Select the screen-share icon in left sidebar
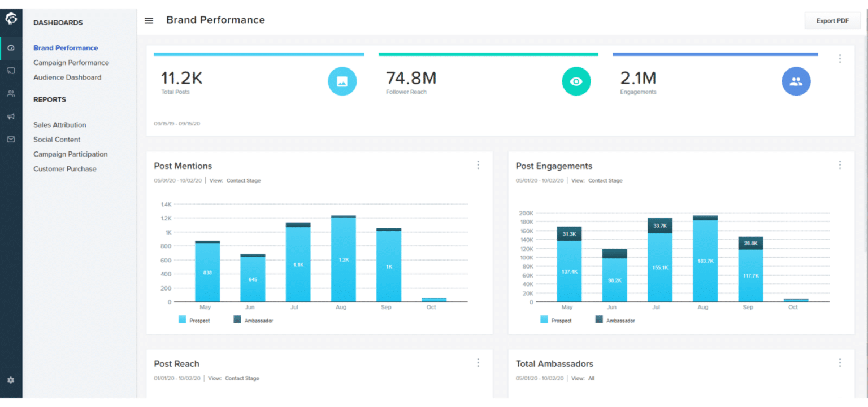Viewport: 868px width, 407px height. [11, 71]
